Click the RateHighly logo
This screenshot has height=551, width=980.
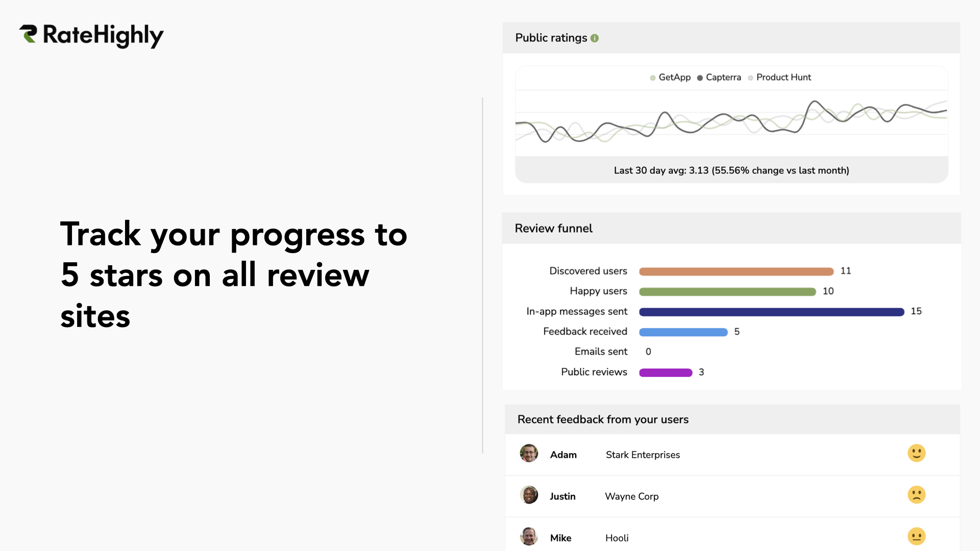coord(91,35)
